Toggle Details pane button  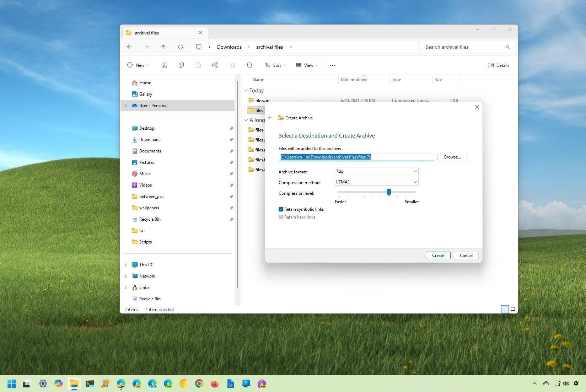499,65
